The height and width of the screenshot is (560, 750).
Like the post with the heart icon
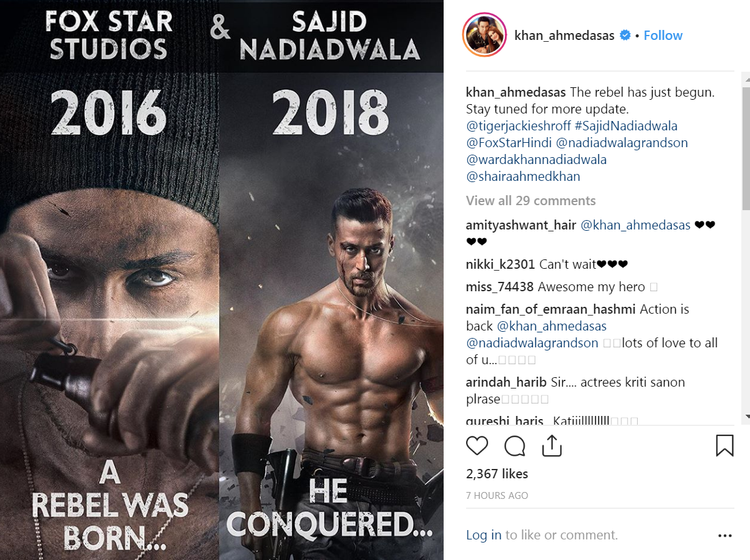[x=477, y=445]
